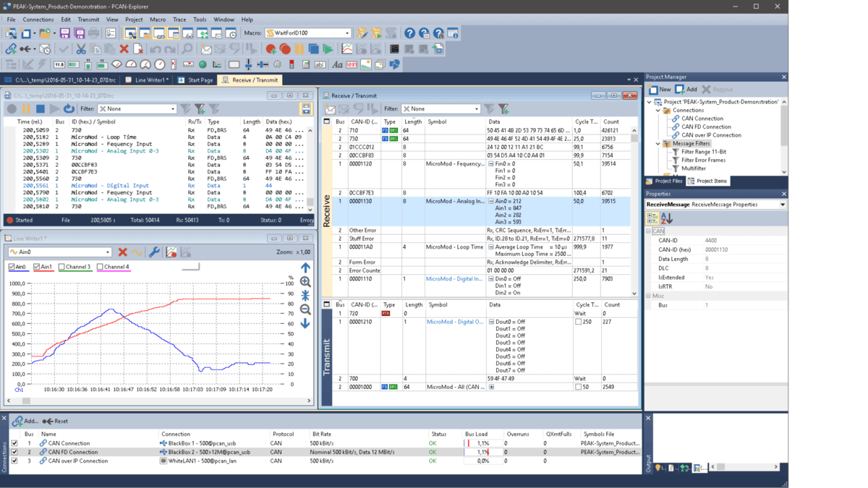868x488 pixels.
Task: Uncheck the CAN over IP Connection checkbox
Action: tap(14, 461)
